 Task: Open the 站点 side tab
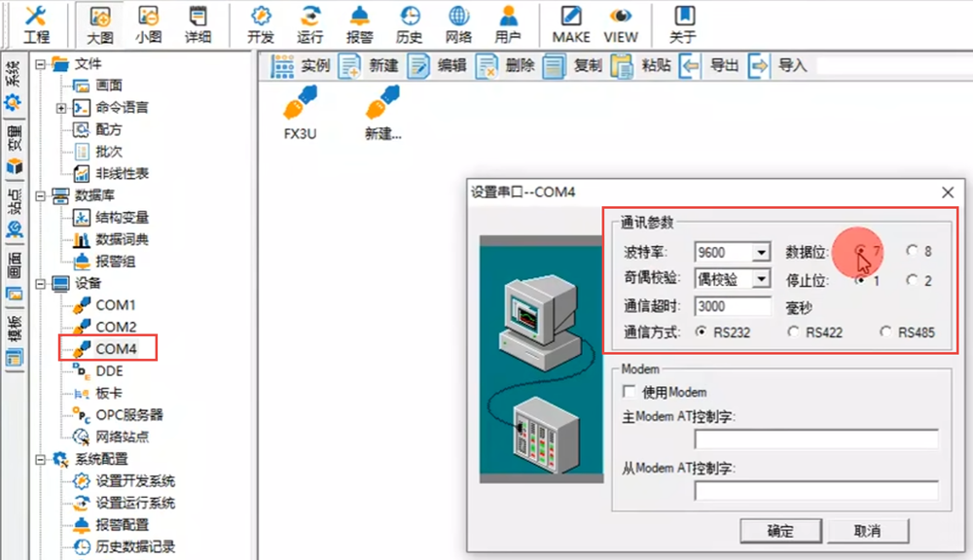(14, 213)
